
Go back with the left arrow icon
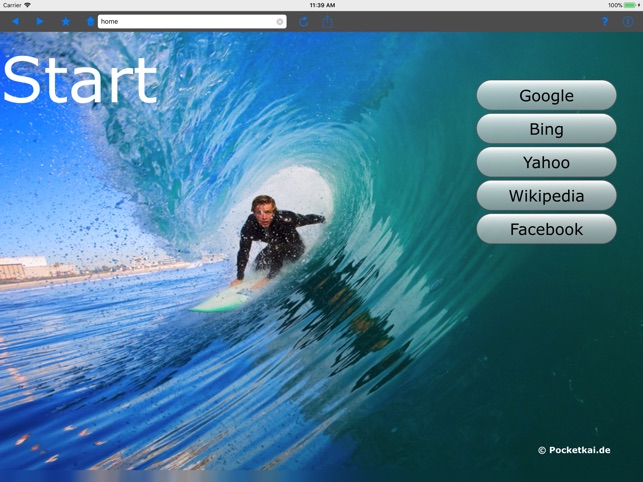[x=16, y=21]
